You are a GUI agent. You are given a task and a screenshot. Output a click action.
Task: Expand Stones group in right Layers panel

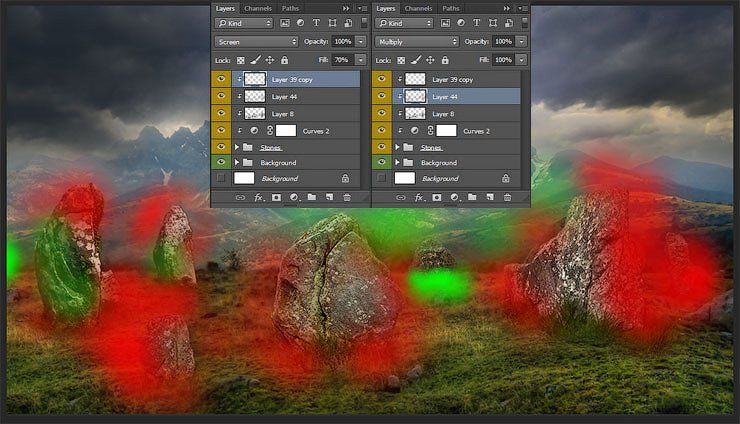point(397,147)
